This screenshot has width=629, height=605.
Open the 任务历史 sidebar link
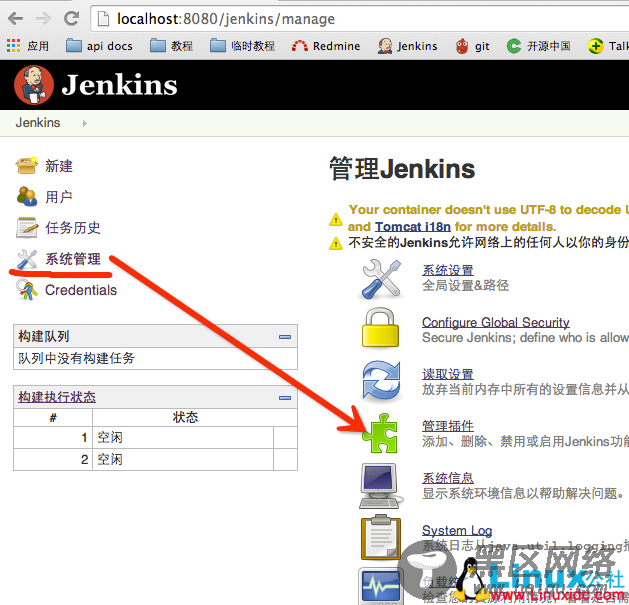click(73, 227)
